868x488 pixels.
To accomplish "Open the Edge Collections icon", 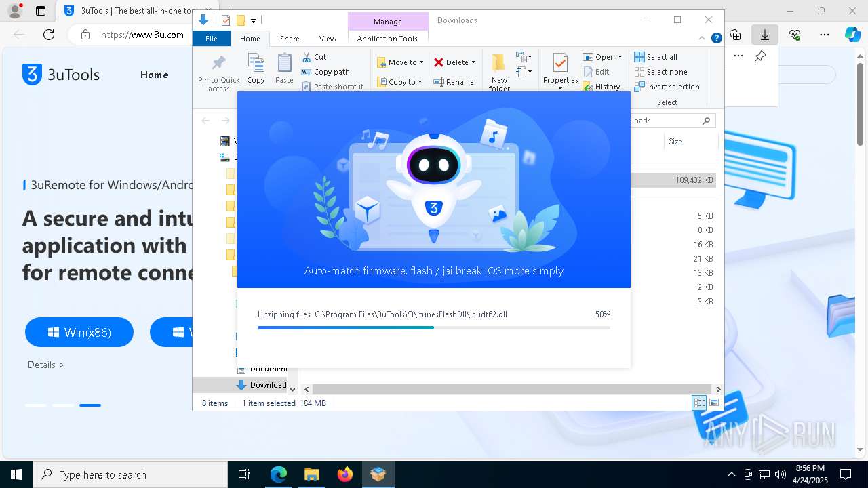I will coord(735,35).
